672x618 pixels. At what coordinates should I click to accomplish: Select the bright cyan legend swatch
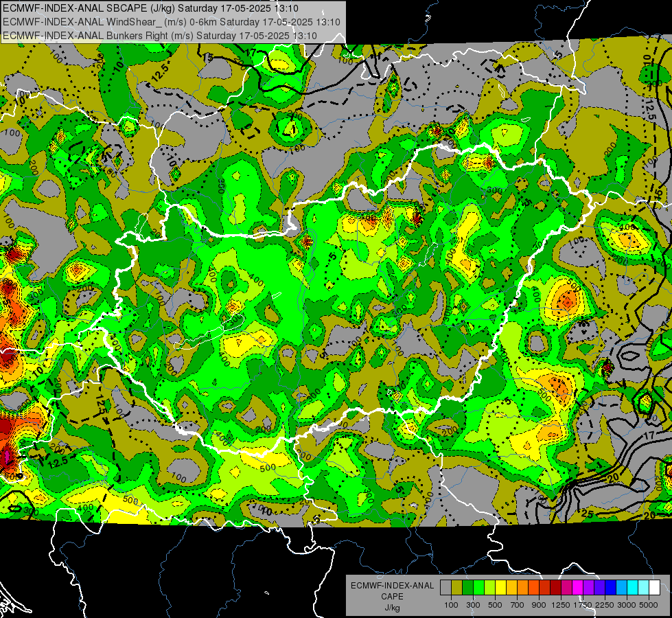633,587
